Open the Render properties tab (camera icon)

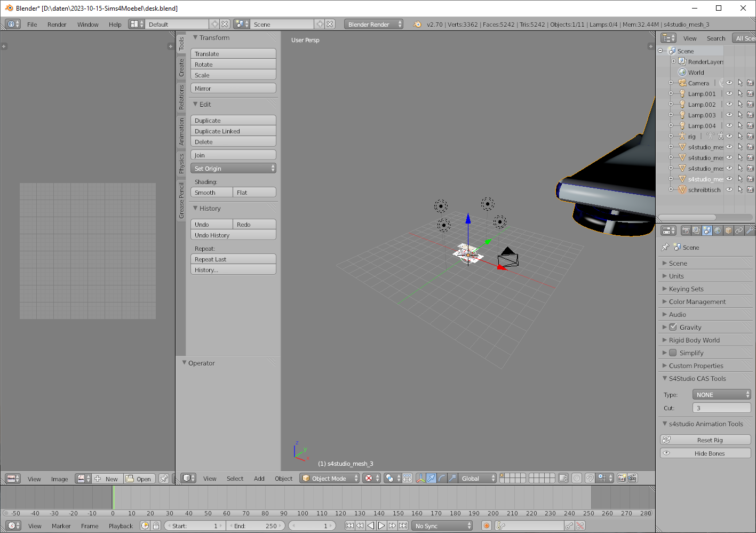(x=686, y=230)
